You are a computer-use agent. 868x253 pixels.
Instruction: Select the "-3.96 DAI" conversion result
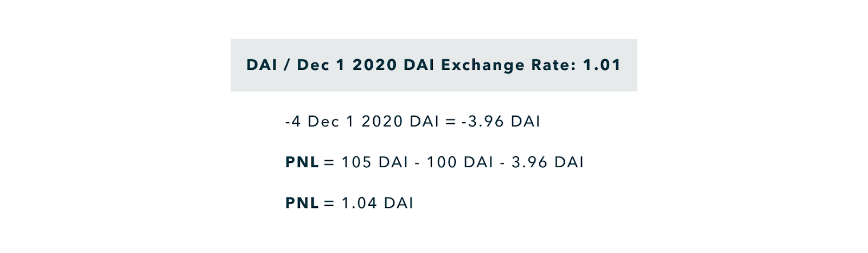[x=501, y=122]
